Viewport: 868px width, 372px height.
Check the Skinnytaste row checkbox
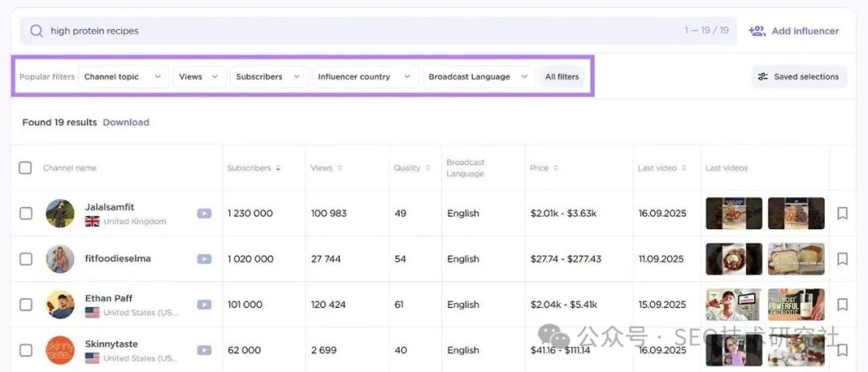tap(26, 350)
